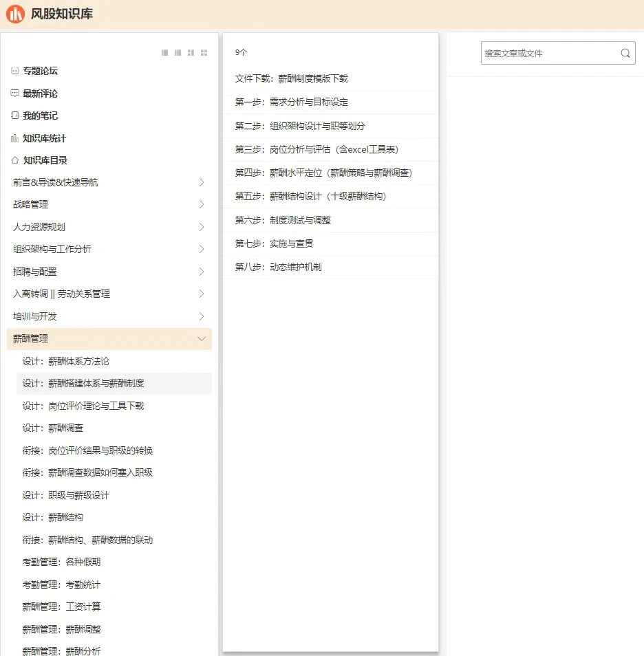Select the first layout icon (narrow-left columns)
Screen dimensions: 644x656
click(x=164, y=53)
